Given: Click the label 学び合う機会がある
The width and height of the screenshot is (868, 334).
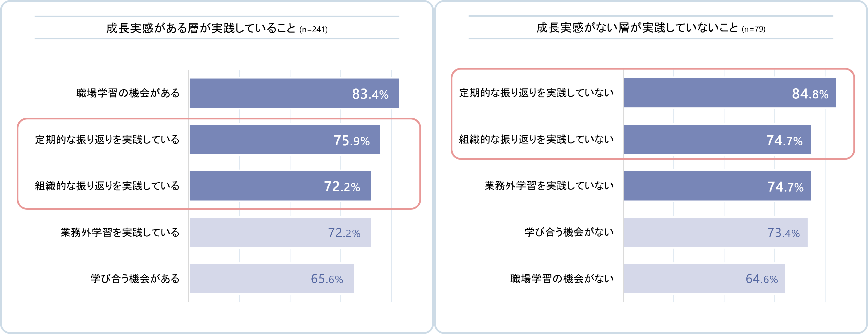Looking at the screenshot, I should 135,279.
